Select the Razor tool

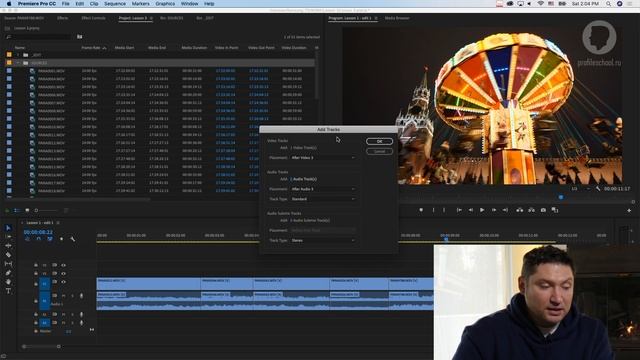pos(8,255)
